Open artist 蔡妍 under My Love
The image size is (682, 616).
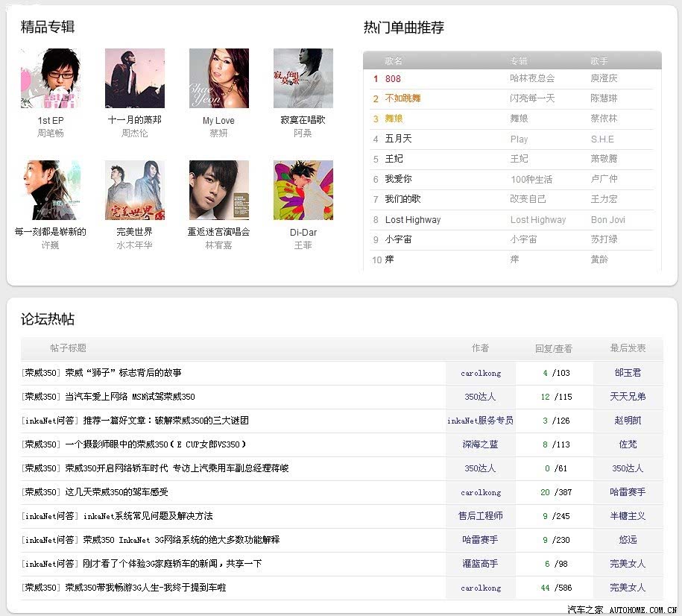point(219,133)
